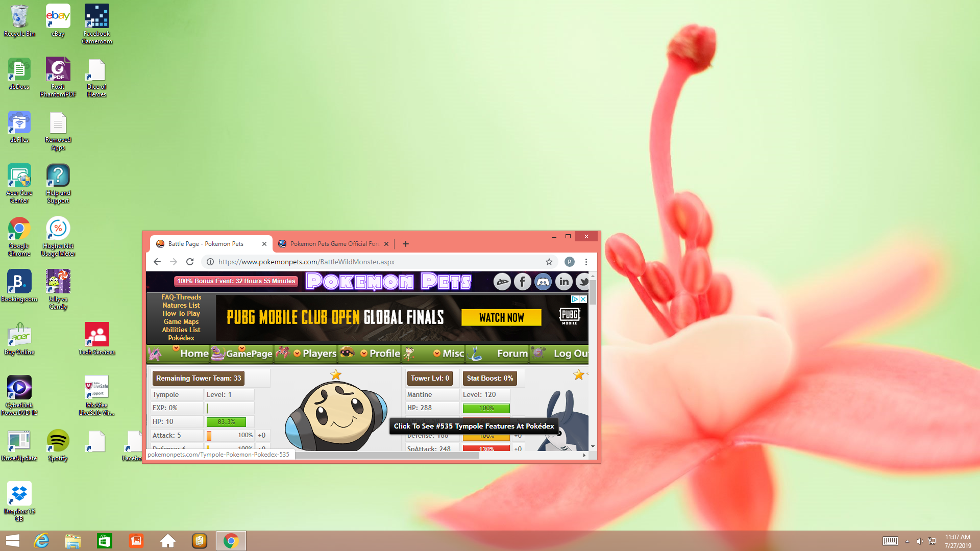The image size is (980, 551).
Task: Click the Tympole HP 83.3% bar
Action: coord(226,422)
